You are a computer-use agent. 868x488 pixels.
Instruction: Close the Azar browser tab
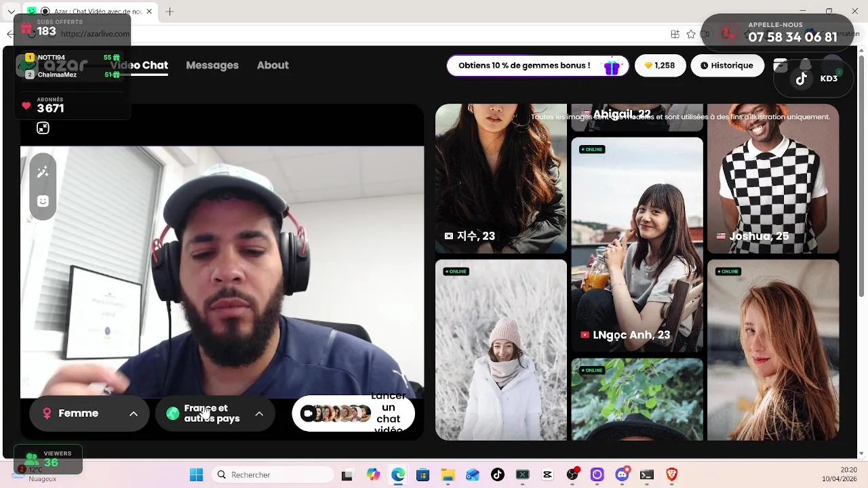pyautogui.click(x=149, y=12)
